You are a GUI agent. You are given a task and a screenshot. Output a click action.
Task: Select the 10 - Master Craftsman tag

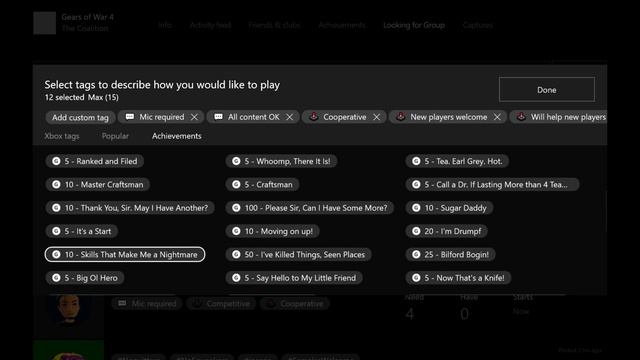click(98, 184)
